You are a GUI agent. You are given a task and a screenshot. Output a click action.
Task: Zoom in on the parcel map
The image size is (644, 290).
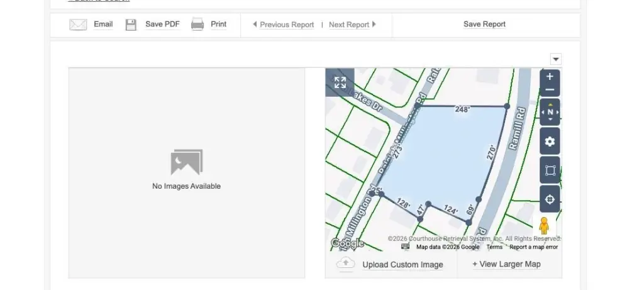(550, 77)
